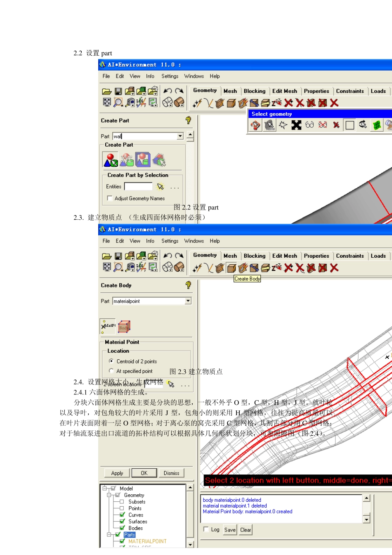Click Entities input field in Create Part
The width and height of the screenshot is (392, 555).
coord(139,187)
